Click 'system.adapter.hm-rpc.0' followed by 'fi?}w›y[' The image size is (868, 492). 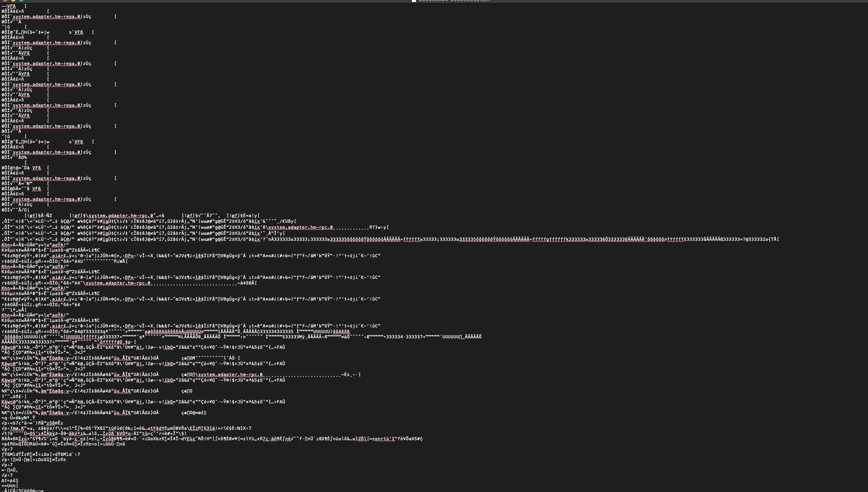click(300, 227)
